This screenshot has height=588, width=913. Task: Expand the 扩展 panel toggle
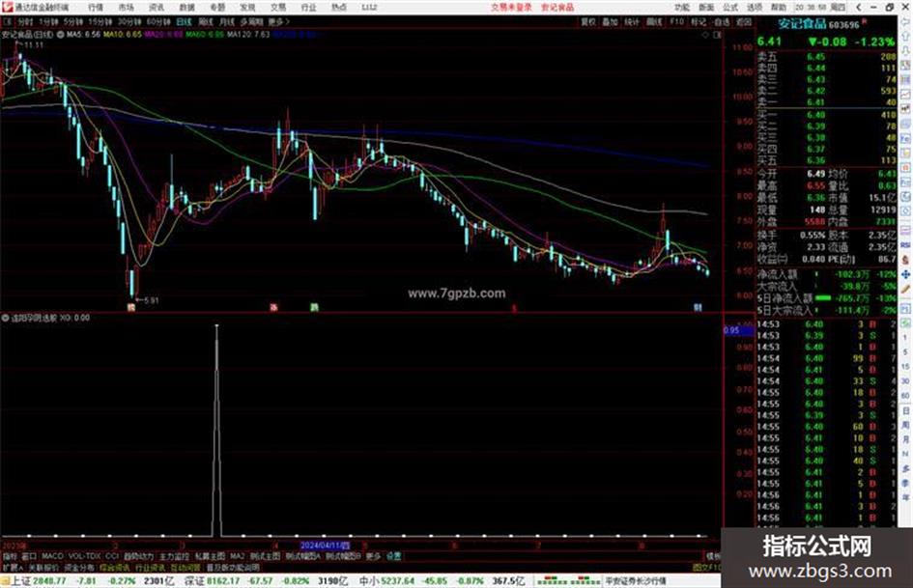13,568
